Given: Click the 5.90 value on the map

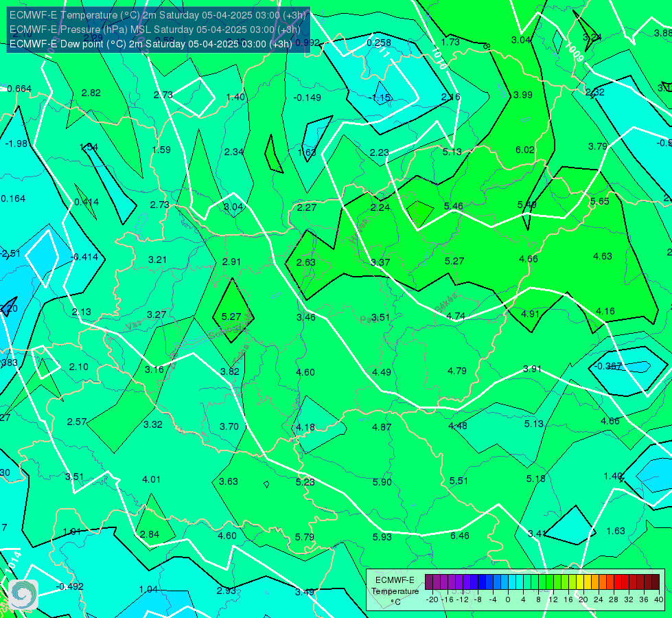Looking at the screenshot, I should click(382, 482).
